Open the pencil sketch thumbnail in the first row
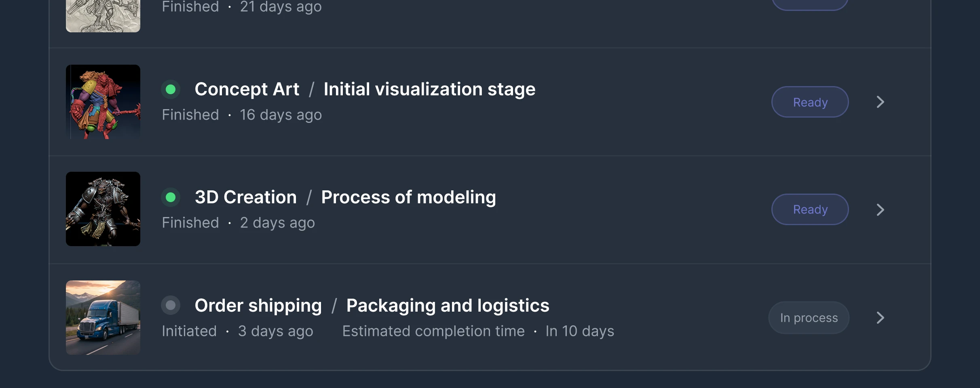 (103, 15)
